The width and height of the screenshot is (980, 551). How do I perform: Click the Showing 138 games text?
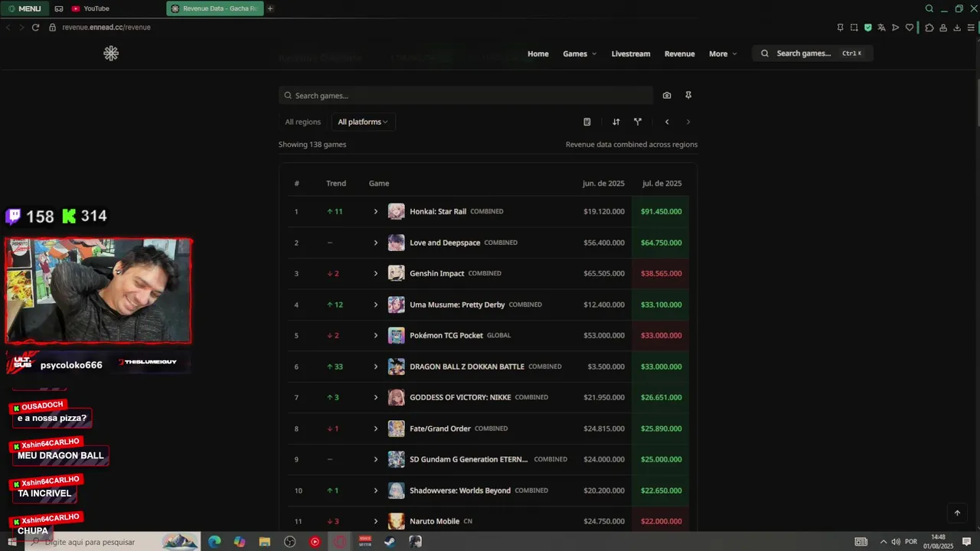[312, 145]
